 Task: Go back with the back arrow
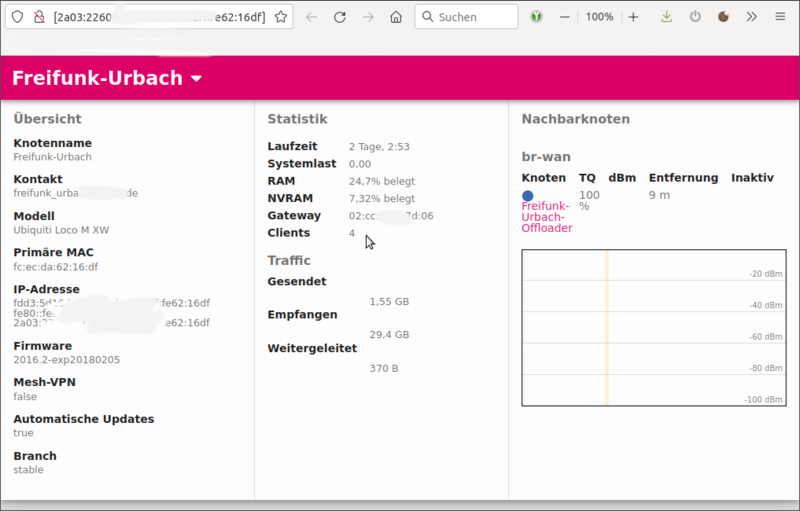click(311, 17)
